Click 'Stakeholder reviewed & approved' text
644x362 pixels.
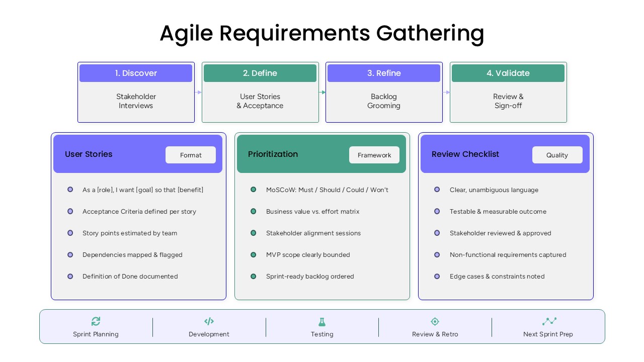point(501,233)
